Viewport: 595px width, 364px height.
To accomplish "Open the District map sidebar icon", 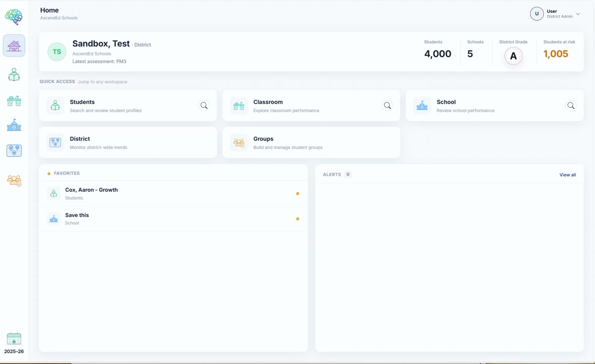I will click(14, 151).
